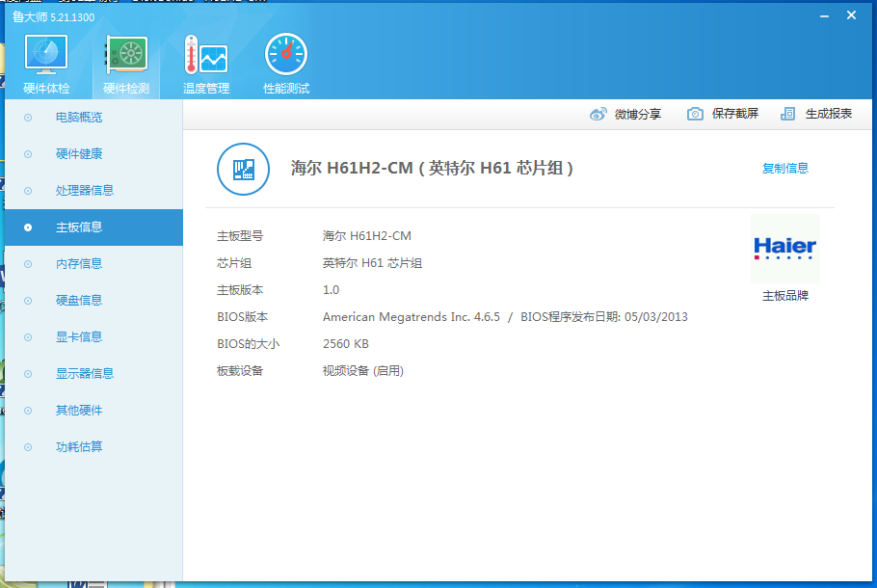Click the BIOS的大小 field label
The image size is (877, 588).
(249, 343)
